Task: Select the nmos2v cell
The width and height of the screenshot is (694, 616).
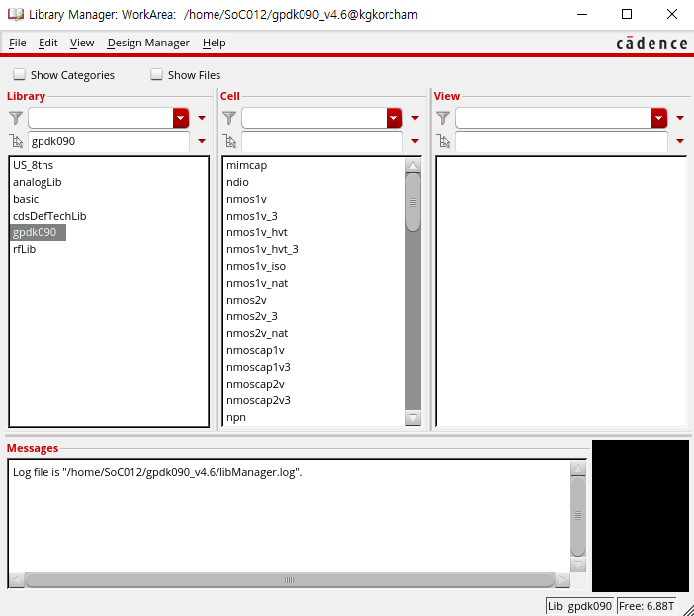Action: 246,300
